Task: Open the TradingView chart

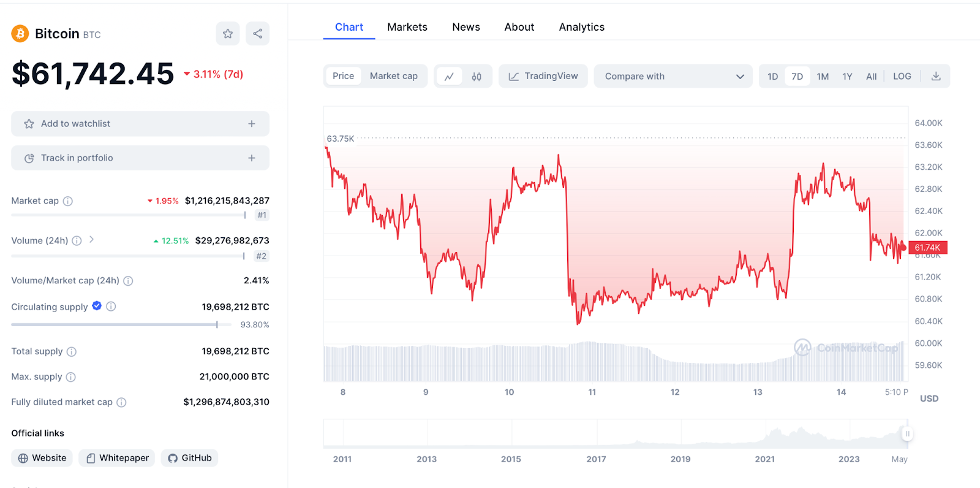Action: coord(543,77)
